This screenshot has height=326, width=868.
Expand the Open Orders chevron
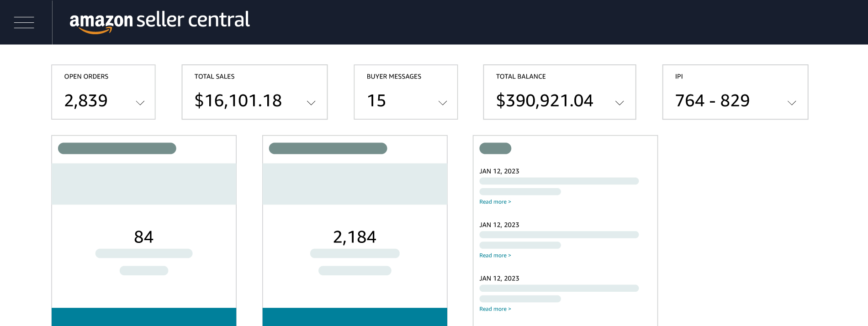click(140, 103)
